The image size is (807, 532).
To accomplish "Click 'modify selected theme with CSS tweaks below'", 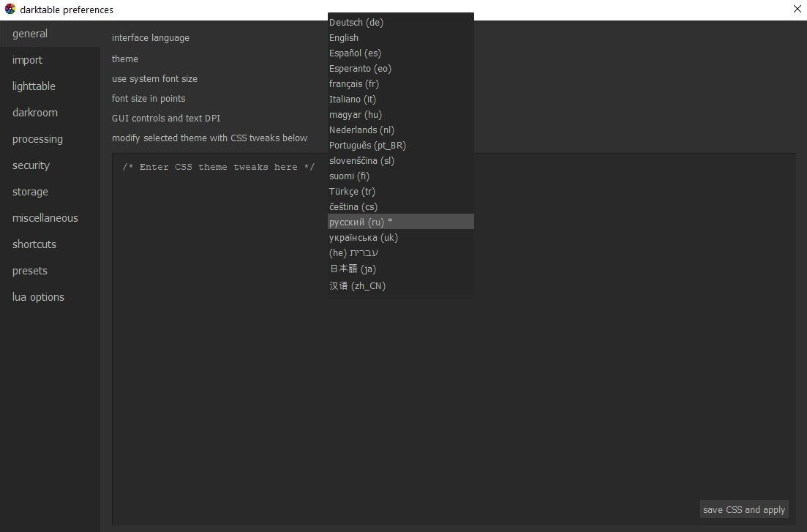I will click(x=209, y=138).
